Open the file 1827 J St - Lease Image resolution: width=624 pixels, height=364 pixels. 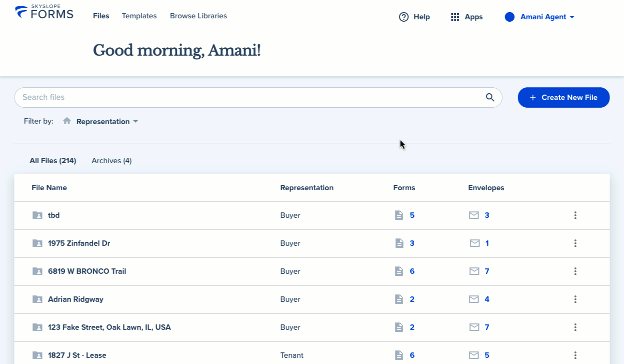point(77,355)
